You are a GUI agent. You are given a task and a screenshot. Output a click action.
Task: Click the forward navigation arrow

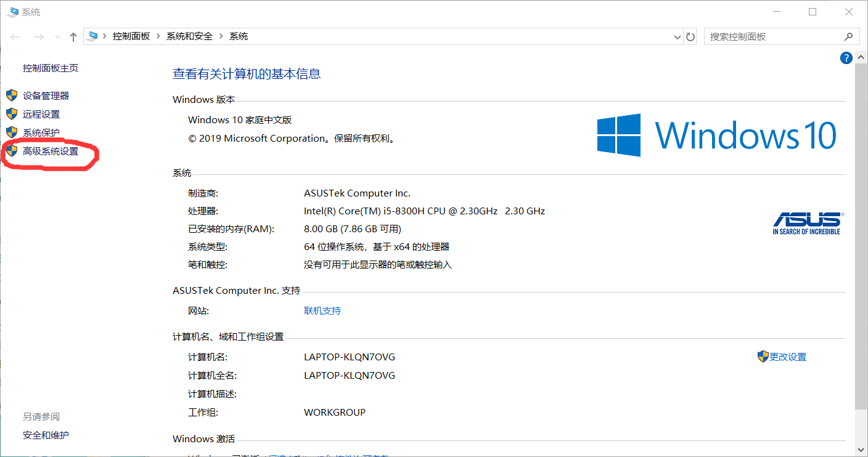[38, 37]
